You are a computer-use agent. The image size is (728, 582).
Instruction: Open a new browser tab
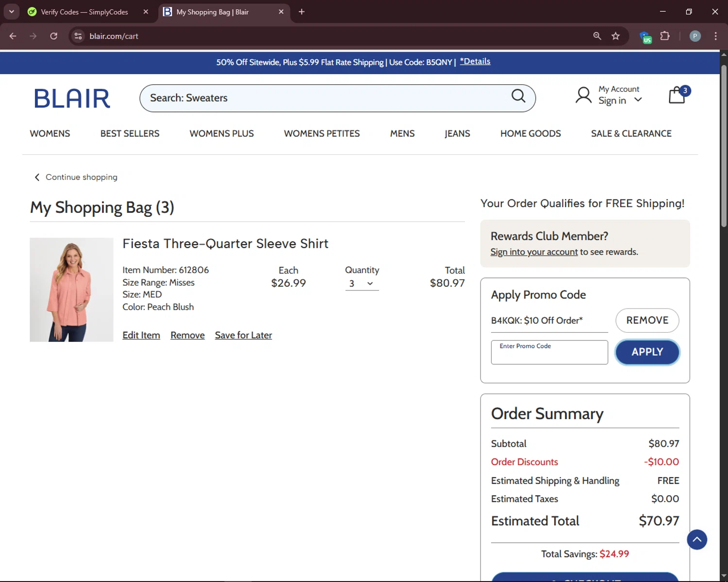tap(301, 12)
